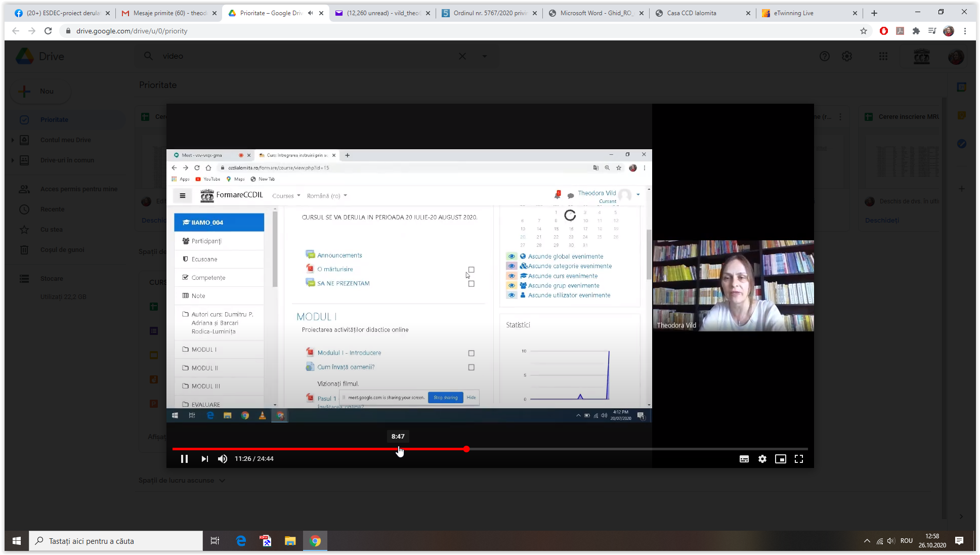Switch to Ordinul nr. 5767/2020 tab
Image resolution: width=980 pixels, height=555 pixels.
490,13
